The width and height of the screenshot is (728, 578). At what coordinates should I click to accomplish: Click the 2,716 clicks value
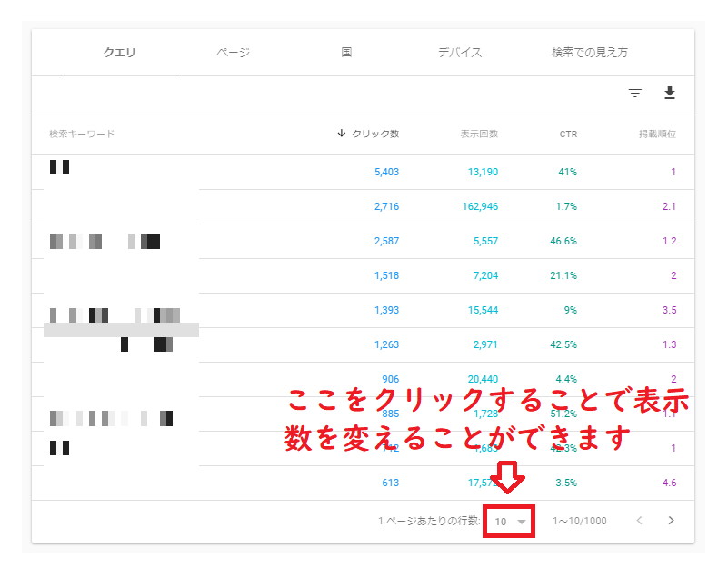387,206
